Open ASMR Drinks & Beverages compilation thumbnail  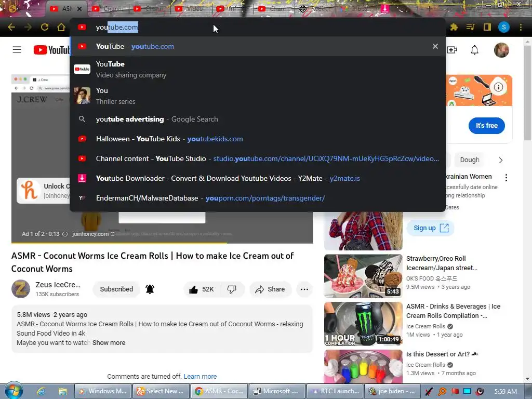(363, 324)
